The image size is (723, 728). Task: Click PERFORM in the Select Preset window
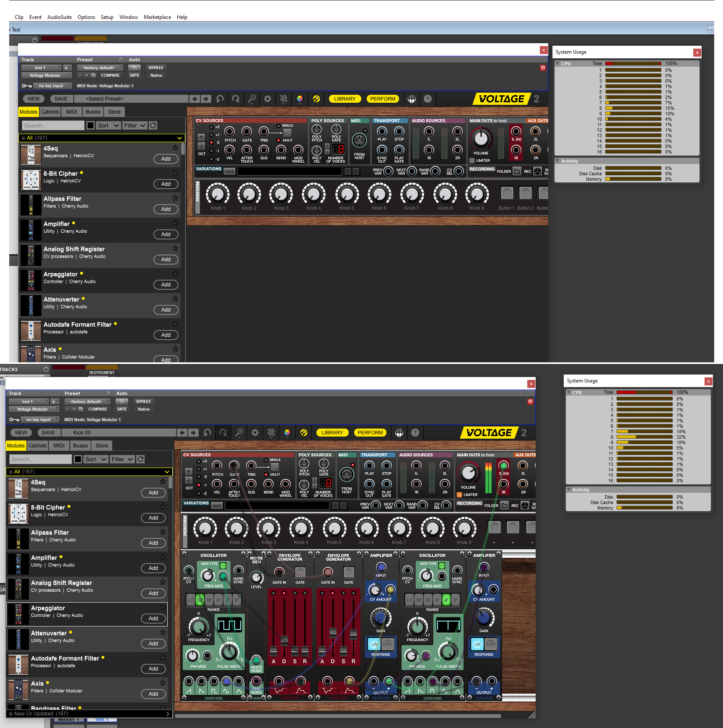coord(383,99)
